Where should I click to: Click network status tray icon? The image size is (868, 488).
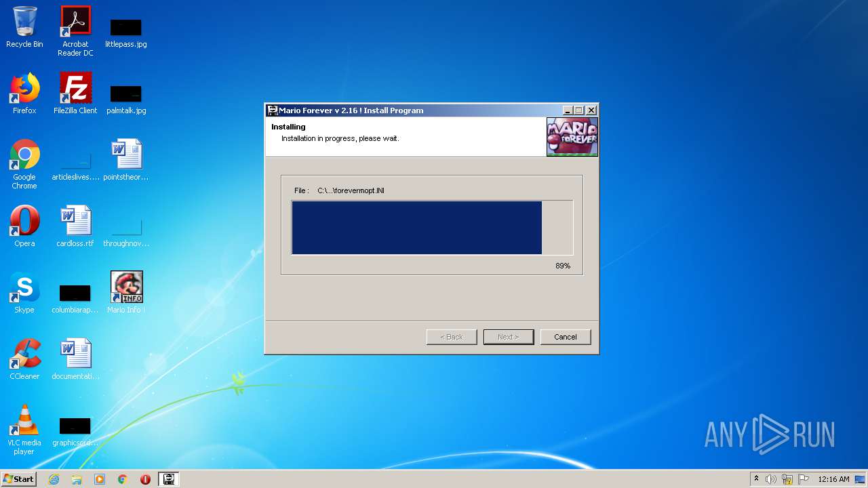[787, 479]
